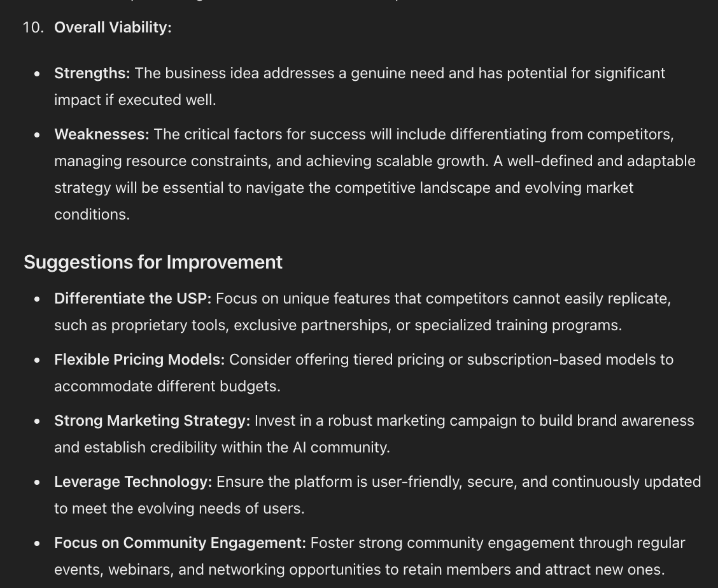Click the "Strong Marketing Strategy:" bold label

click(x=152, y=421)
